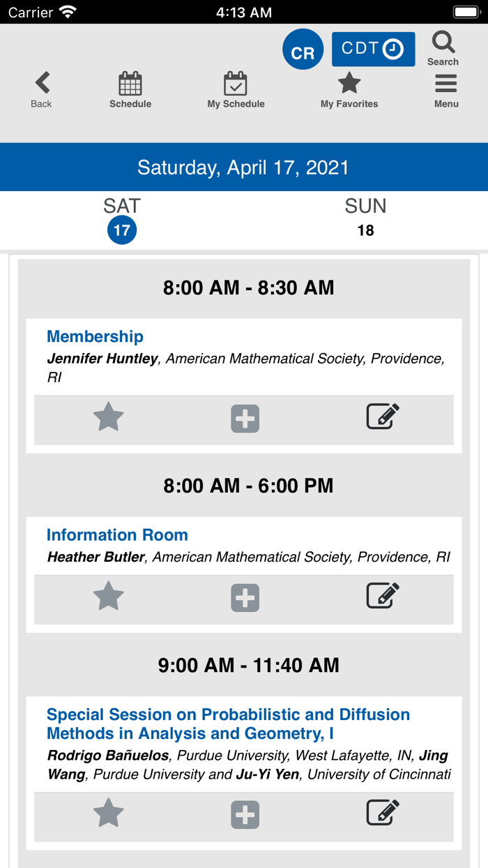Image resolution: width=488 pixels, height=868 pixels.
Task: Favorite the Membership session with its star
Action: 108,418
